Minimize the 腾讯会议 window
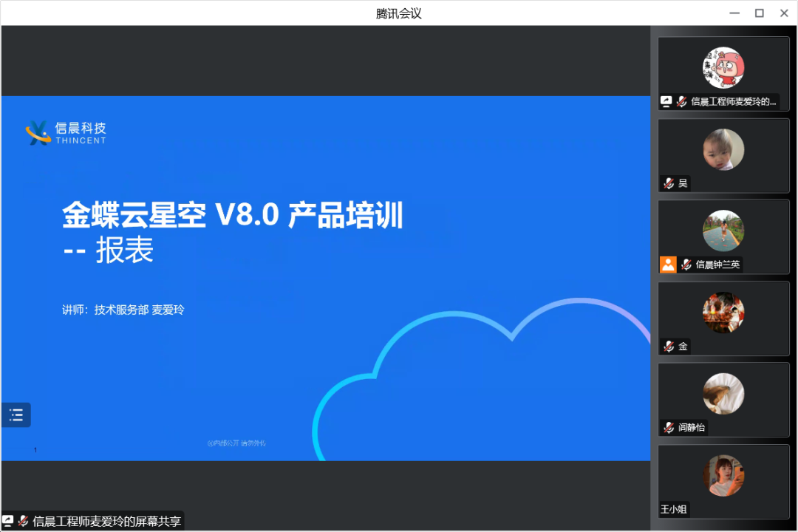 (x=734, y=13)
